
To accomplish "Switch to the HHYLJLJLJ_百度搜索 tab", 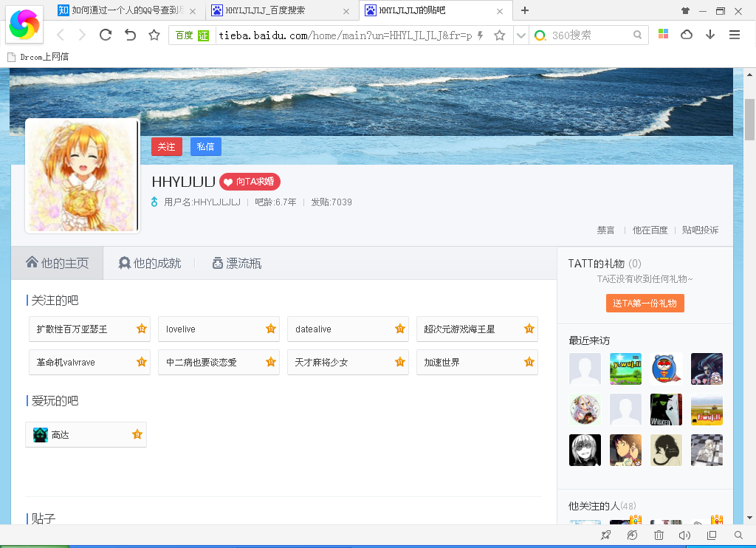I will [280, 10].
